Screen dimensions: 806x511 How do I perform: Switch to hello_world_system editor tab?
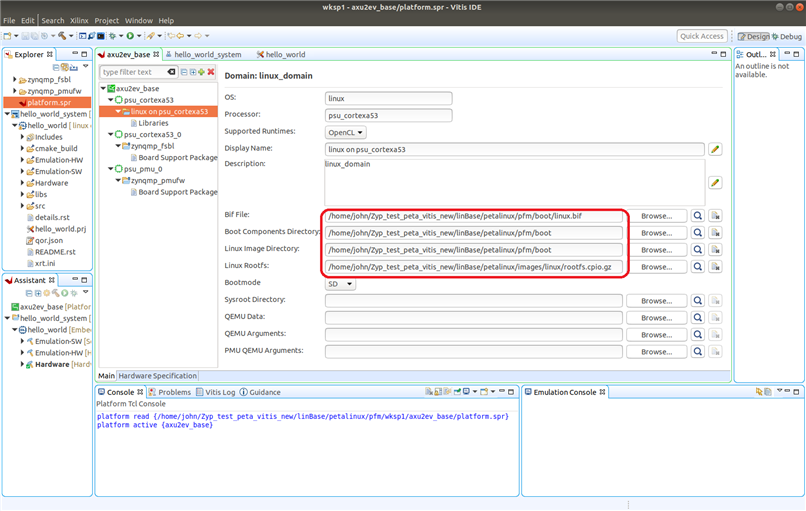click(x=203, y=54)
